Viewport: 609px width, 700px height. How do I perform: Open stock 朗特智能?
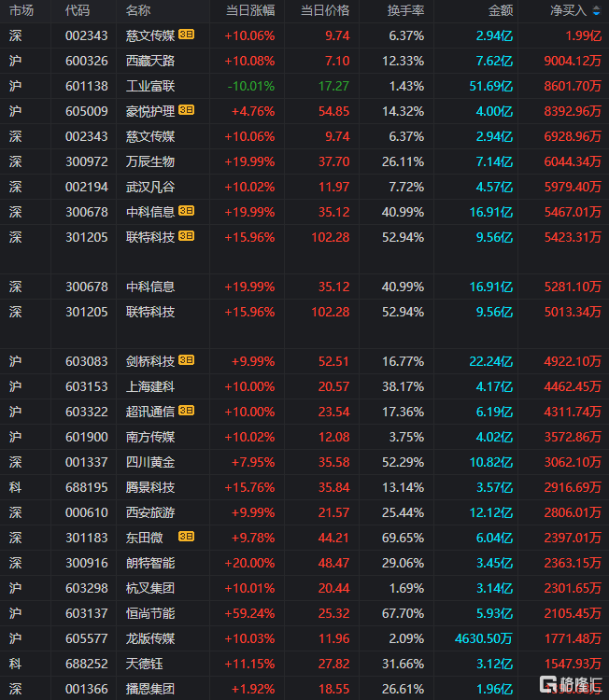tap(150, 563)
